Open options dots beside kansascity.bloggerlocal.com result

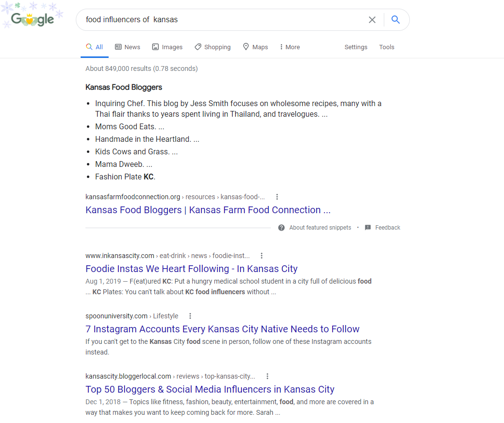pyautogui.click(x=267, y=376)
